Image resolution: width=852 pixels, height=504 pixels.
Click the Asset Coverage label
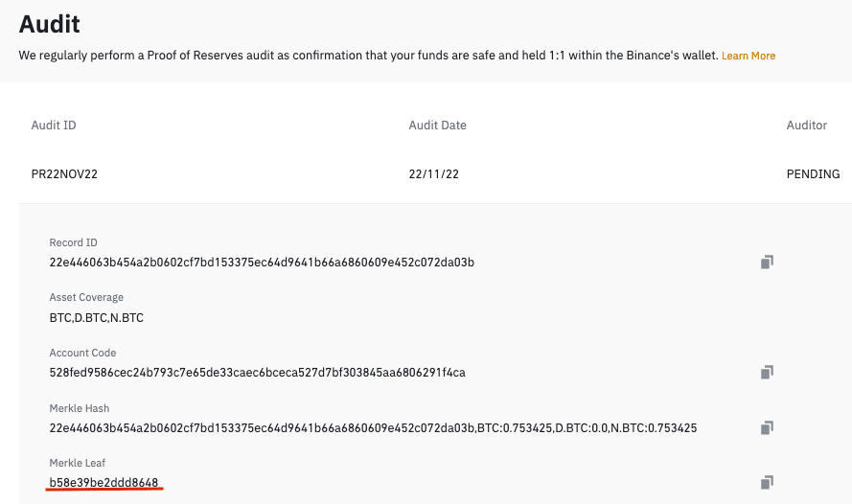point(86,298)
